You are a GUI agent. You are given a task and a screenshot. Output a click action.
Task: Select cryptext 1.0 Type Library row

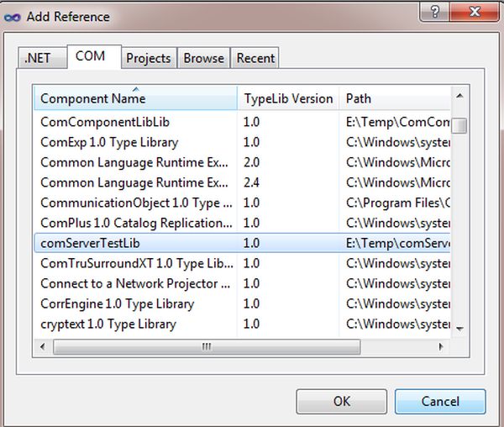click(108, 324)
